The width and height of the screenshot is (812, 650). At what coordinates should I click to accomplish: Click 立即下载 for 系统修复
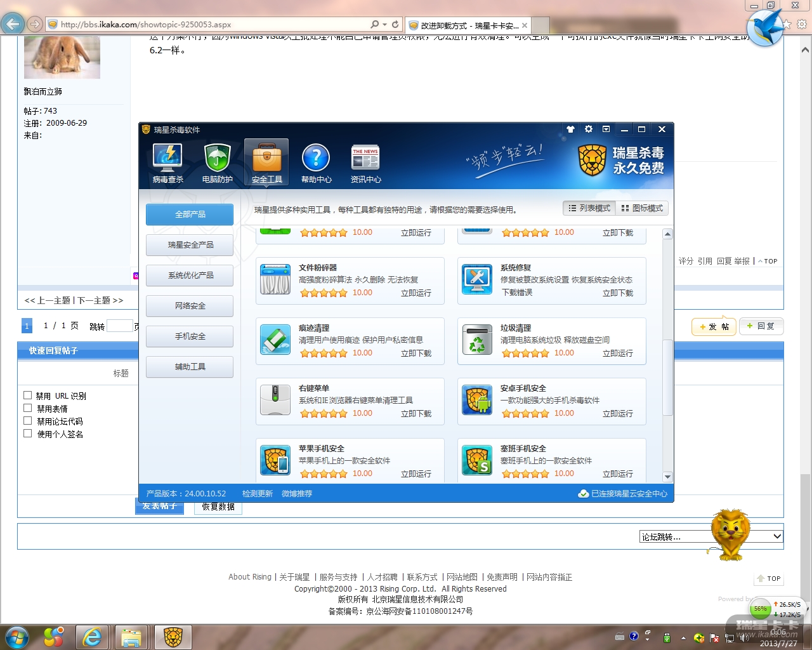point(618,293)
